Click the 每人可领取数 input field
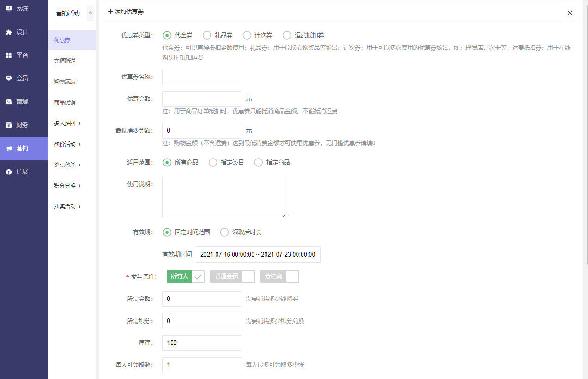Viewport: 588px width, 379px height. point(202,365)
